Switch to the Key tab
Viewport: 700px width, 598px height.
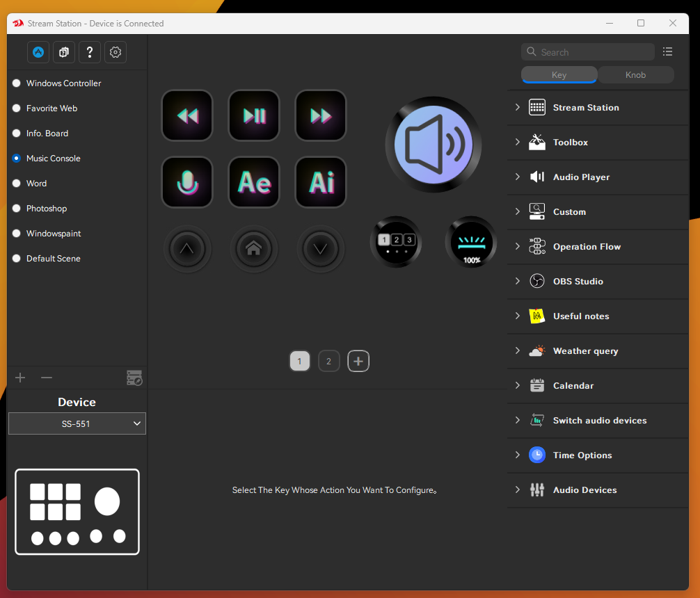(559, 74)
